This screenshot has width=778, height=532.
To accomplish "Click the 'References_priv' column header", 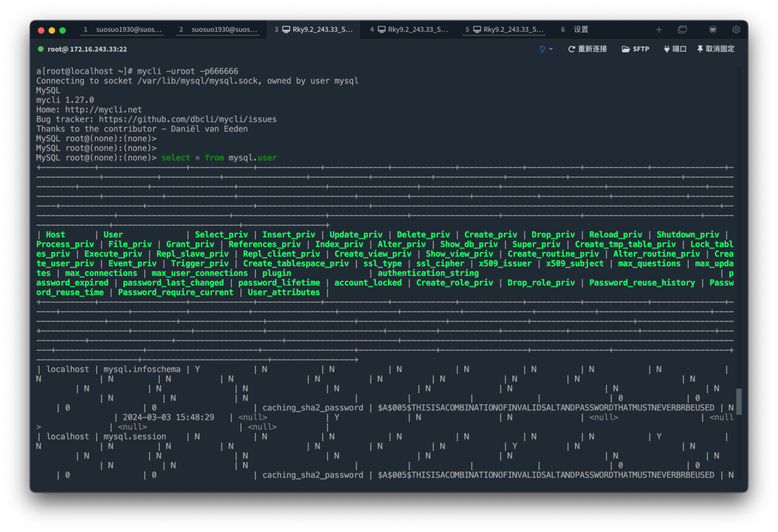I will (x=264, y=244).
